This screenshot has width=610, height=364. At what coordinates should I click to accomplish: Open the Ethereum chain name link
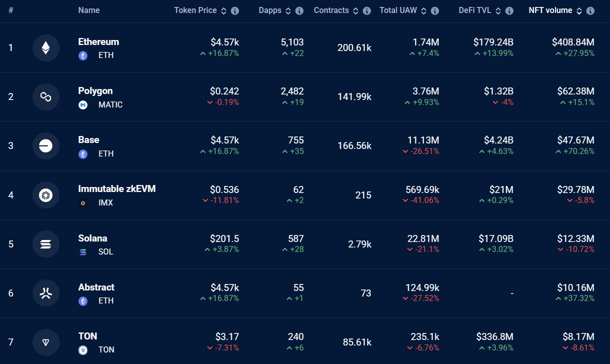click(x=98, y=42)
